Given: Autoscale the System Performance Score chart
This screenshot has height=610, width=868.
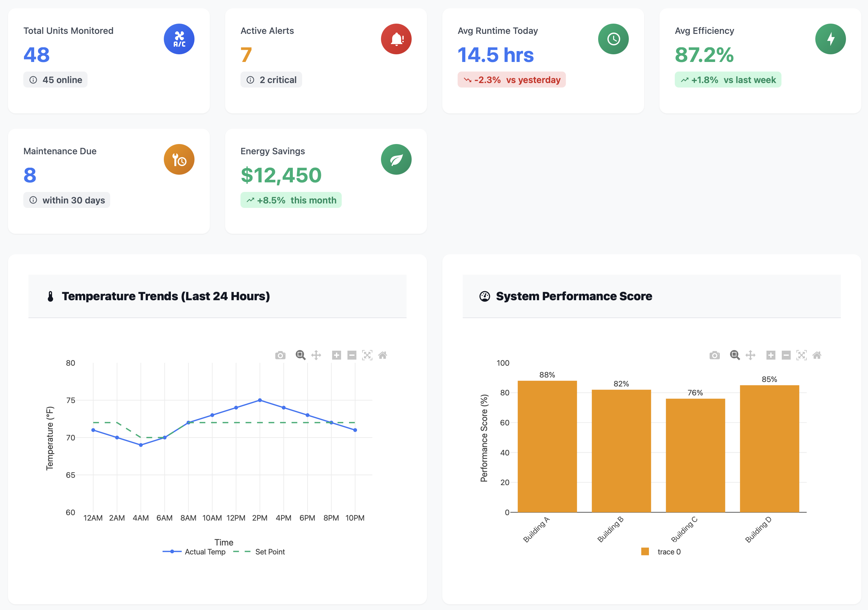Looking at the screenshot, I should [x=802, y=355].
